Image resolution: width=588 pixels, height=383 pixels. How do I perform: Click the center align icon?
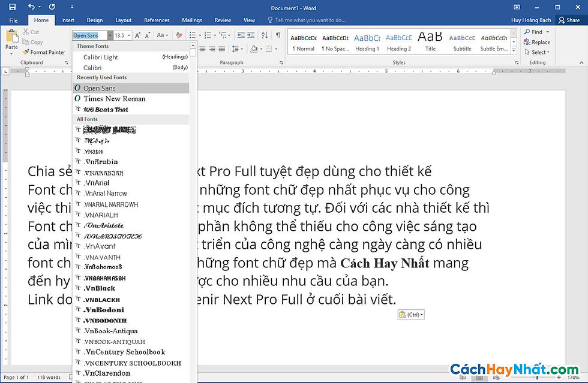coord(203,49)
